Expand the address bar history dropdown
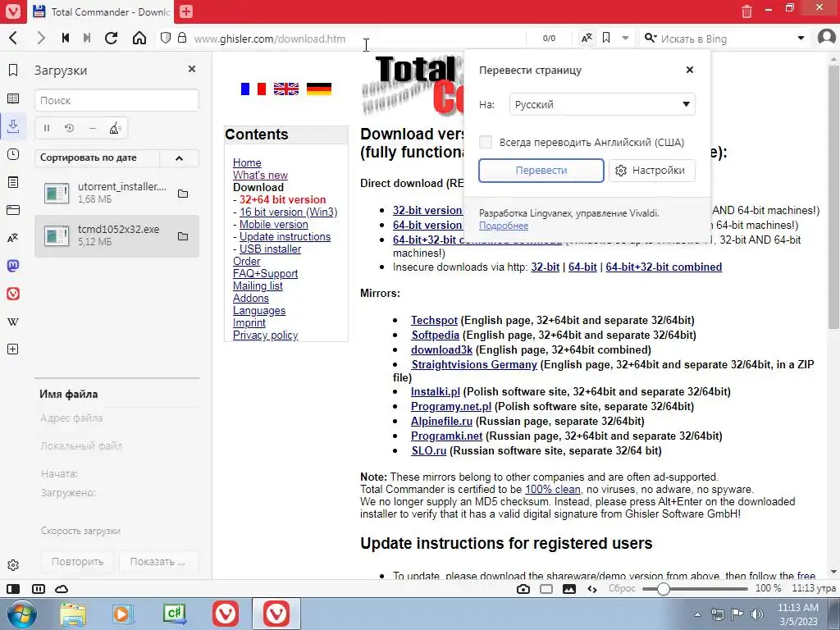840x630 pixels. (x=625, y=38)
